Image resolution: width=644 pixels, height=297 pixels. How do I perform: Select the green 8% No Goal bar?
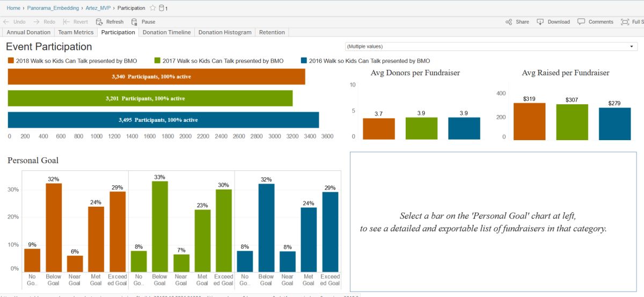(138, 262)
